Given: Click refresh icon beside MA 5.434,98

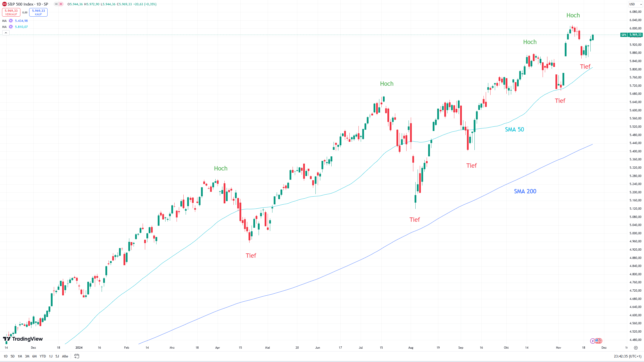Looking at the screenshot, I should pos(11,21).
